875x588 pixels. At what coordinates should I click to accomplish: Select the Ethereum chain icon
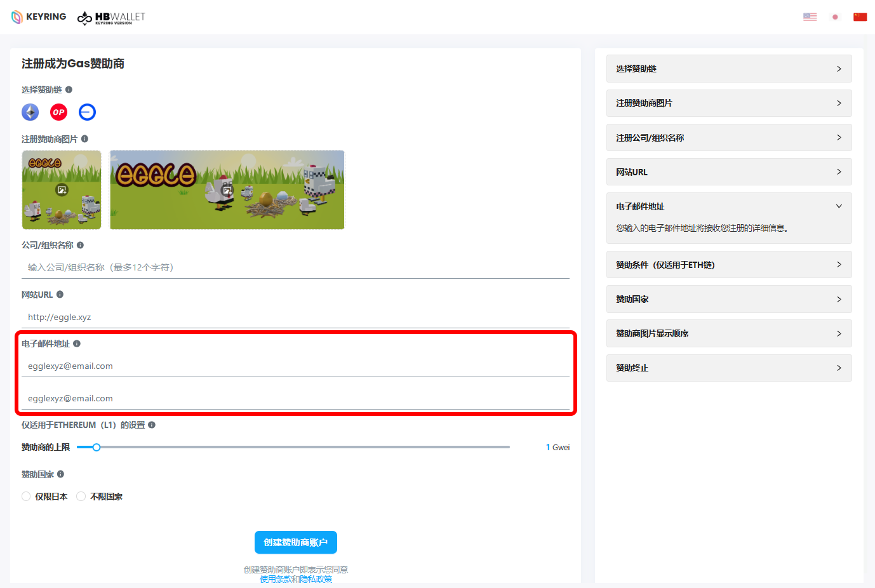(x=30, y=112)
